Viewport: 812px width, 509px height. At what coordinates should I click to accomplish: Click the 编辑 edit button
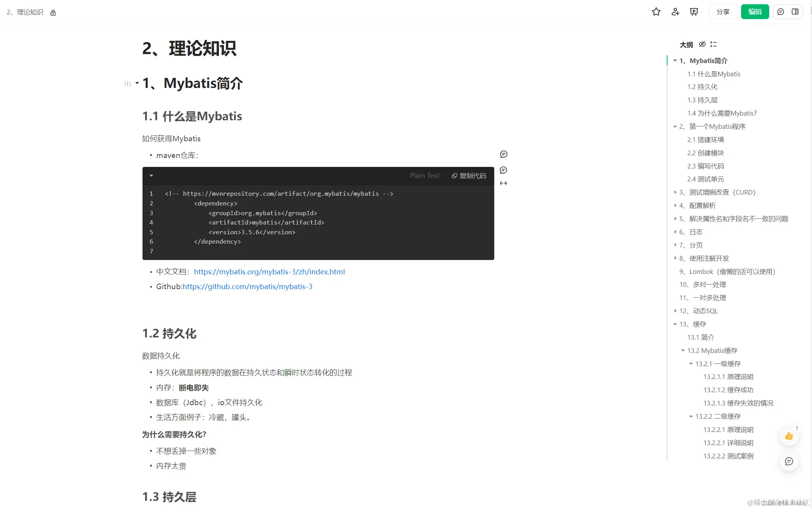[x=755, y=12]
